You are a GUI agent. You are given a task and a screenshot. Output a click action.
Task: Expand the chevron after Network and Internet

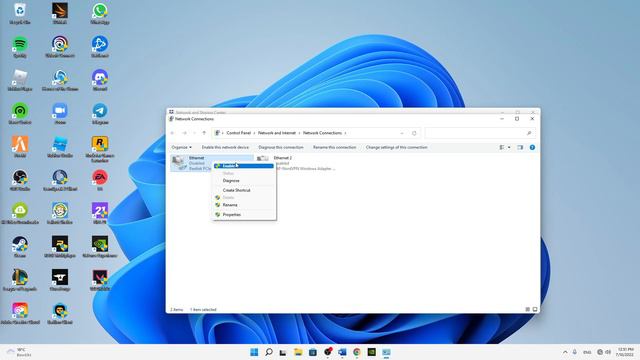click(299, 133)
